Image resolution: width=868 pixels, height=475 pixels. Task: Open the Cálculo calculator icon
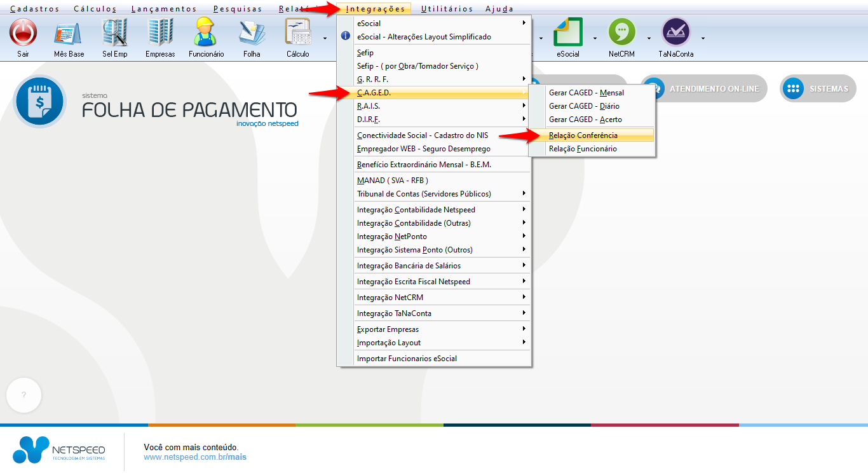(297, 32)
